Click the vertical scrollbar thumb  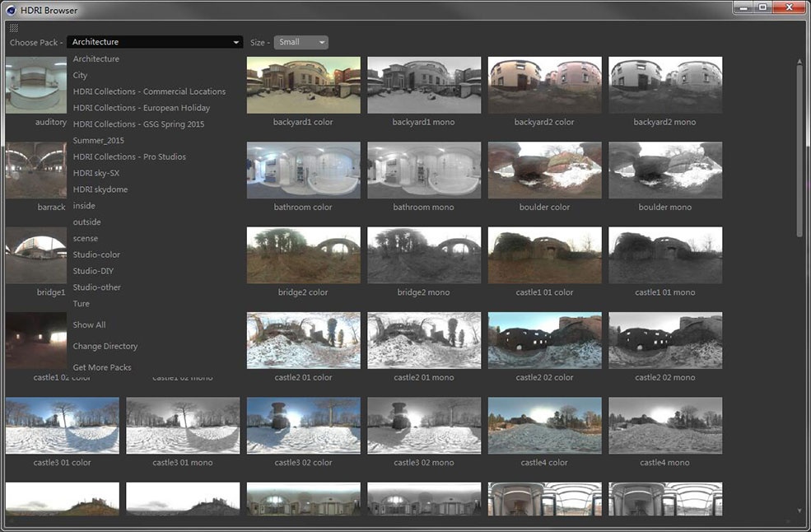(x=800, y=150)
